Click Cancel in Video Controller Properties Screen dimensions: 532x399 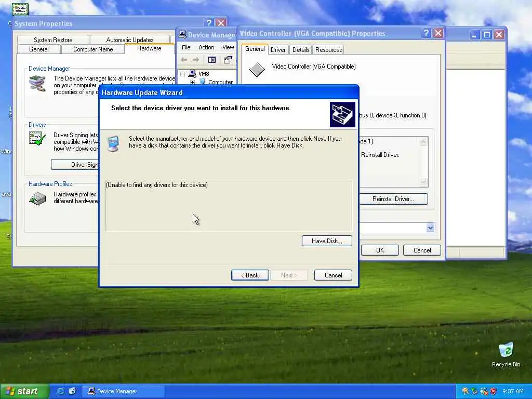(422, 250)
